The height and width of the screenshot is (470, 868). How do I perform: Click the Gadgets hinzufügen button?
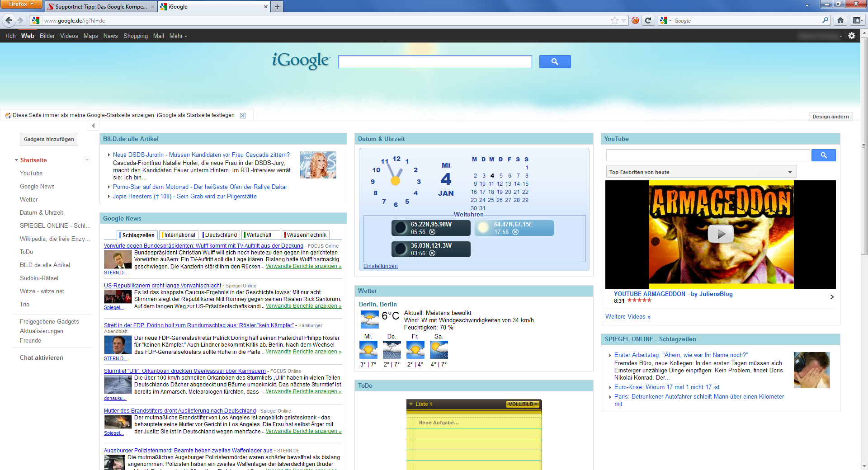coord(49,139)
